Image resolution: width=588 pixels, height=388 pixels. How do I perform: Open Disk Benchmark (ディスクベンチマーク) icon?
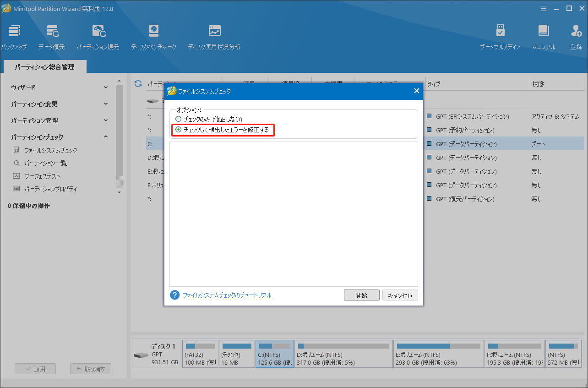pyautogui.click(x=153, y=31)
